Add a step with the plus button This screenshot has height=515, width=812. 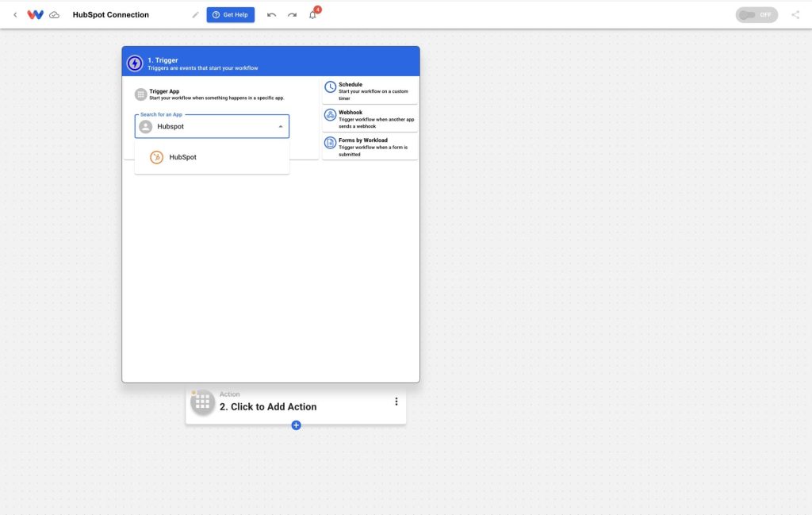tap(297, 425)
